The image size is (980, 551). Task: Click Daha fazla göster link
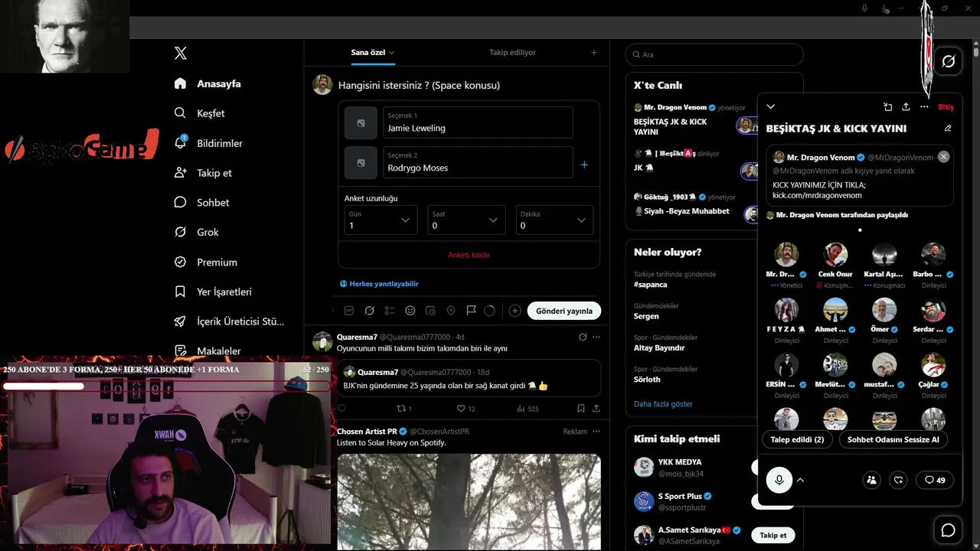click(x=663, y=404)
